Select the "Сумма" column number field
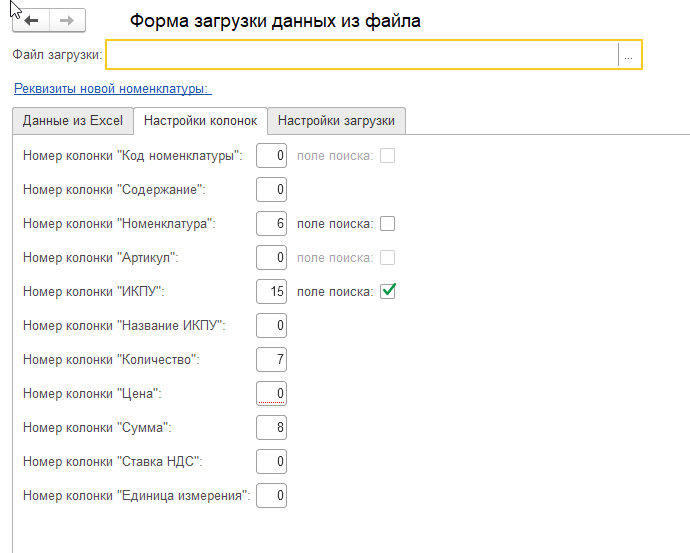 click(x=272, y=427)
